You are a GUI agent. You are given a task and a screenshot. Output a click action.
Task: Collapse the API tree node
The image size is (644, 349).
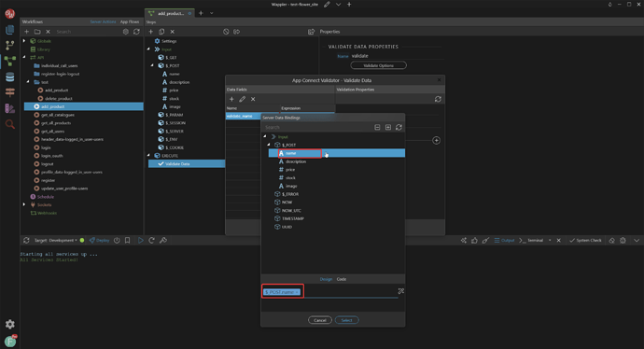[24, 58]
